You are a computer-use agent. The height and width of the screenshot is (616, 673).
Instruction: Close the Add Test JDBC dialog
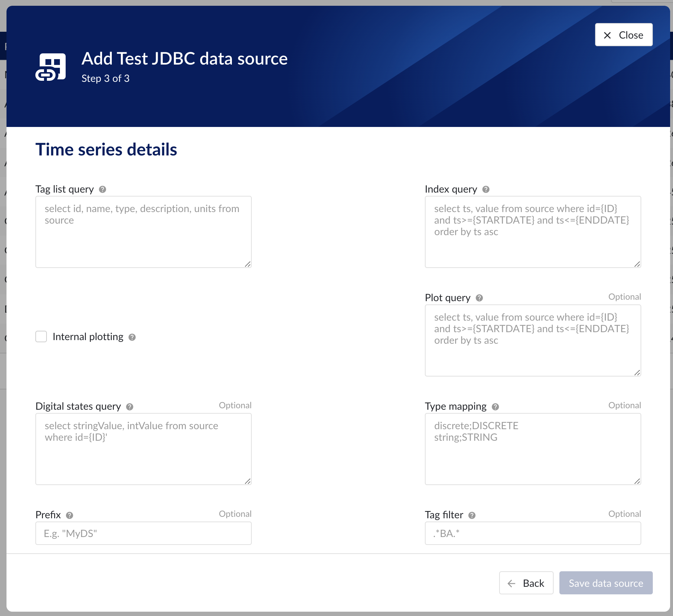coord(624,35)
